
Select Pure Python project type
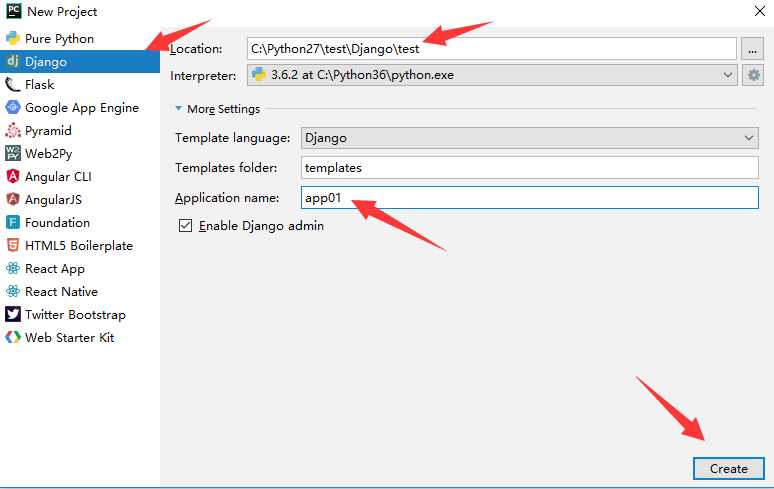click(x=80, y=38)
